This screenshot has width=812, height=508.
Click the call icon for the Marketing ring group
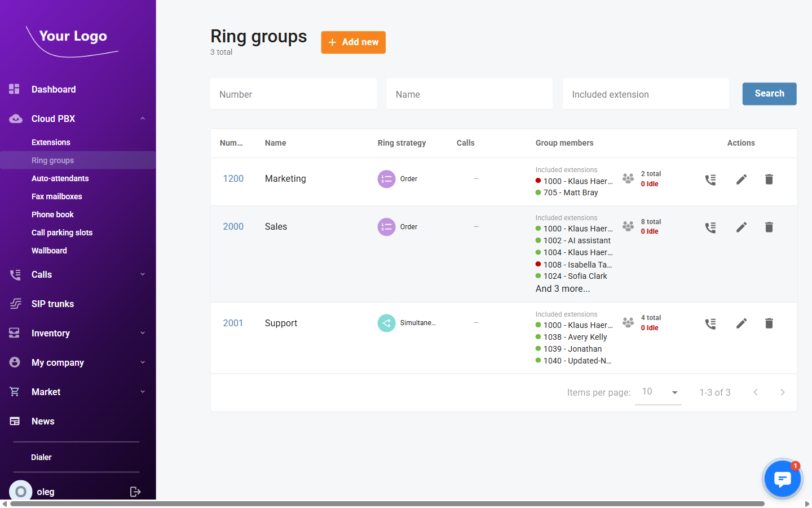710,179
